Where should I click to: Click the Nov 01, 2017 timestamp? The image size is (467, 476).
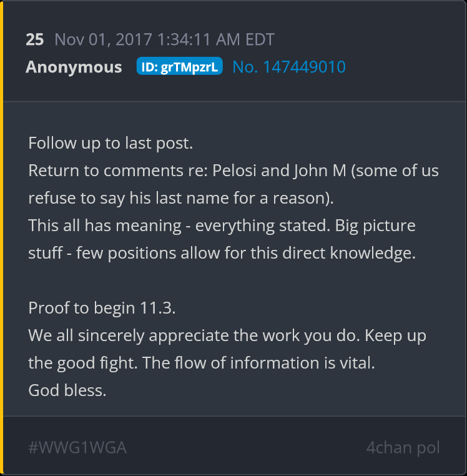164,39
